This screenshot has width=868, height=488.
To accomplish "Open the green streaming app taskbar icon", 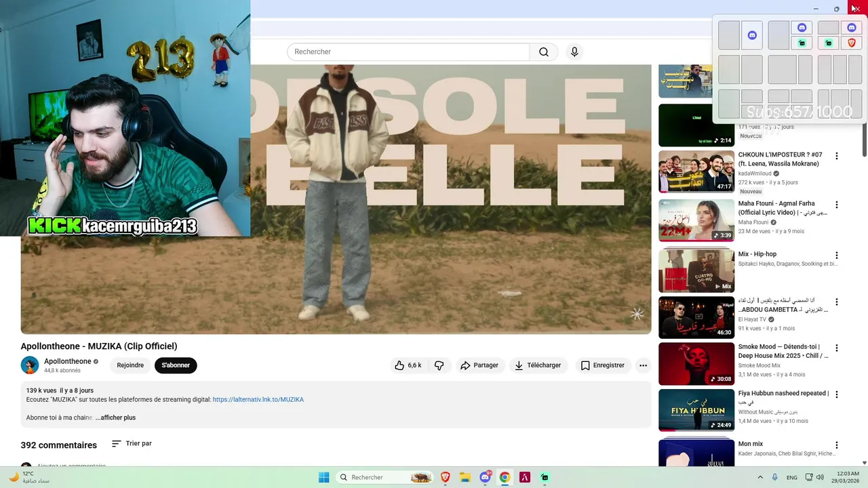I will [x=545, y=477].
